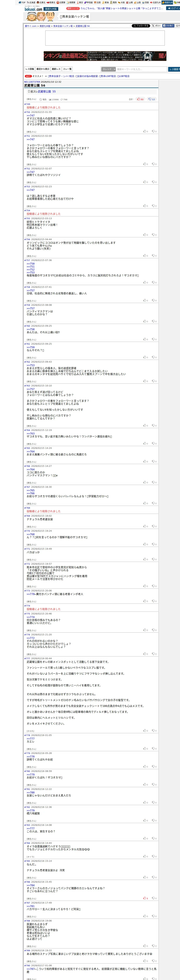The image size is (180, 980).
Task: Click the ログイン button
Action: coord(173,8)
